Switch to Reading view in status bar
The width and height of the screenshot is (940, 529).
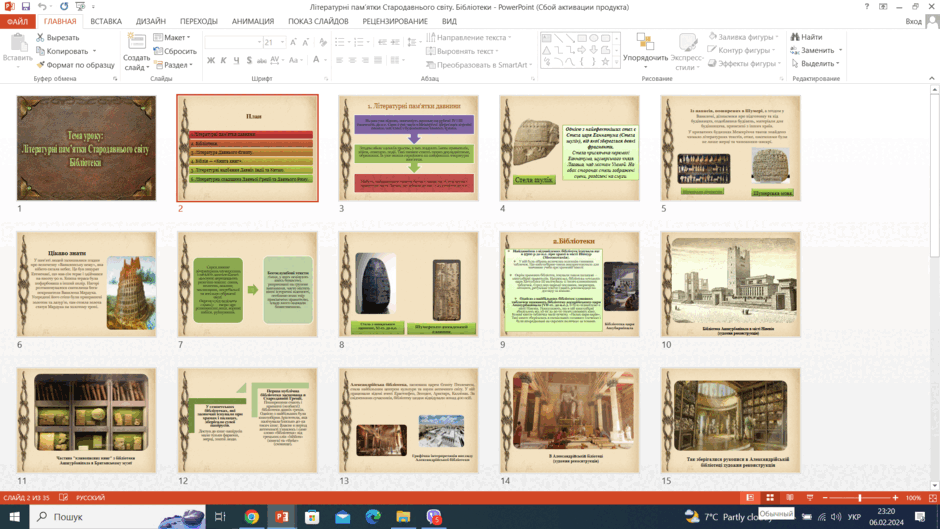[x=790, y=498]
